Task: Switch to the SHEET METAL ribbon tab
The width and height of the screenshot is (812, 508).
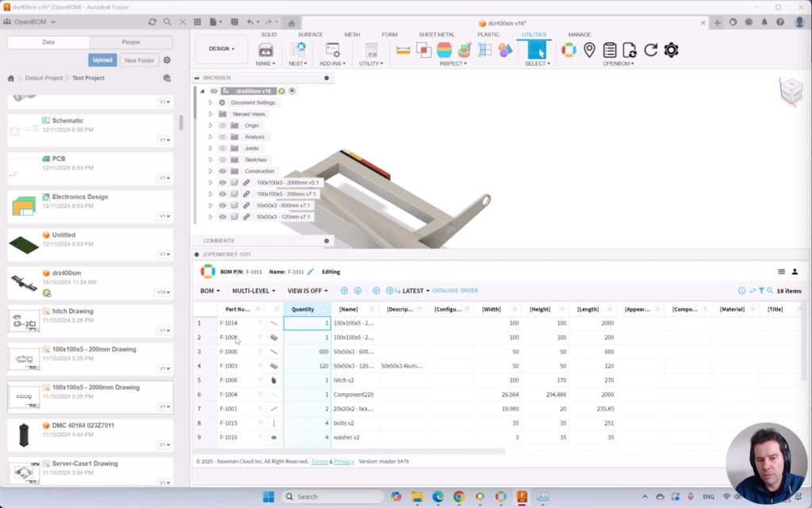Action: coord(437,35)
